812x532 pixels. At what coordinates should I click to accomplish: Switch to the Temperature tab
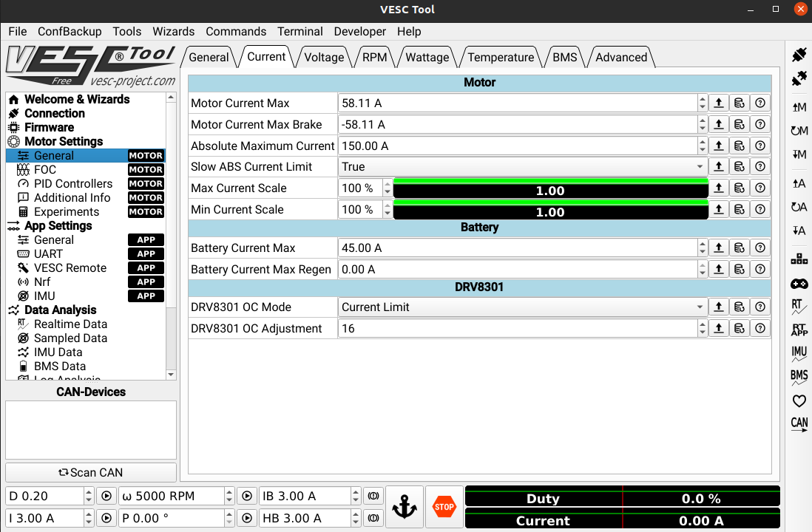point(501,58)
